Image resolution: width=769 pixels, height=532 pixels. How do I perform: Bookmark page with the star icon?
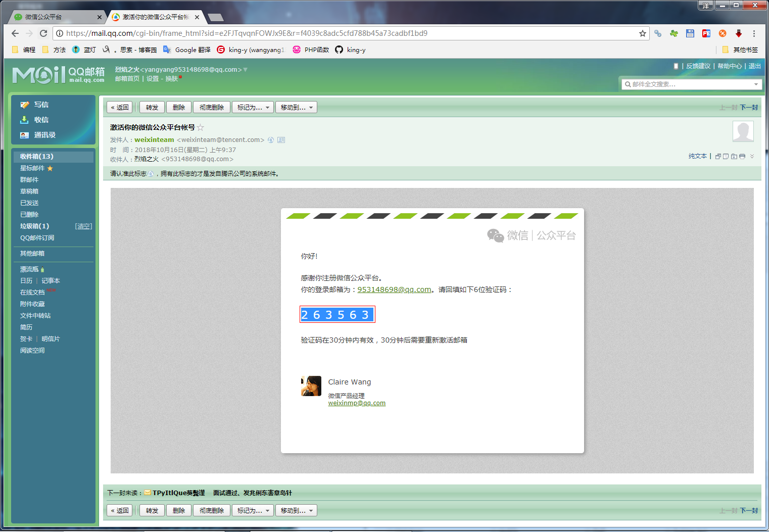pos(643,33)
